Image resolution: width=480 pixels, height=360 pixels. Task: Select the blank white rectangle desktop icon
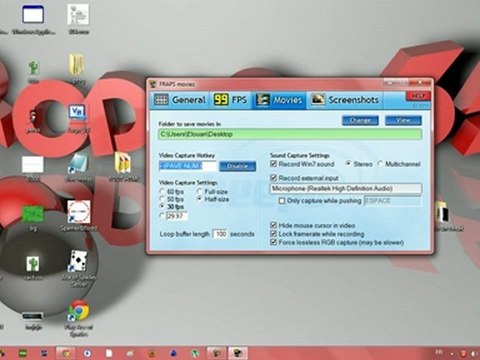pyautogui.click(x=33, y=164)
